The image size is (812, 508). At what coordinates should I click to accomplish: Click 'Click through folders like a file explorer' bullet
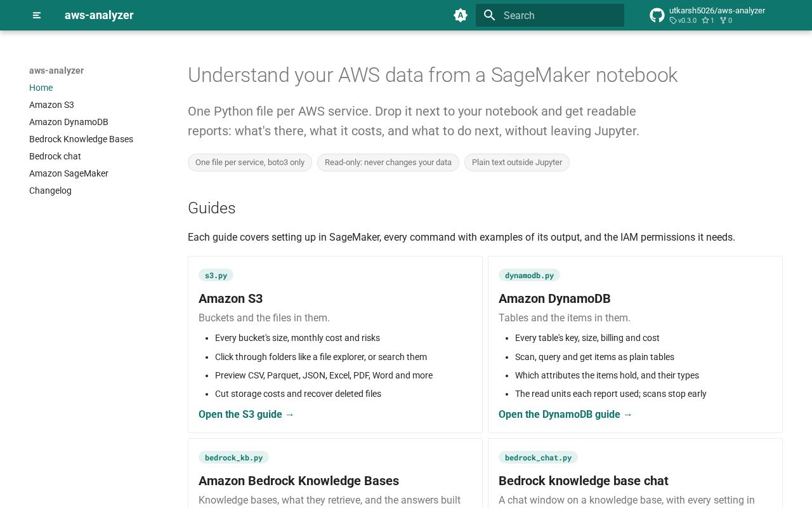click(x=321, y=357)
